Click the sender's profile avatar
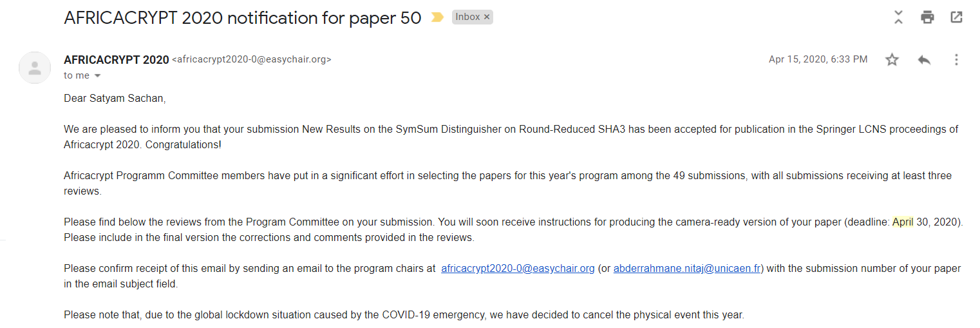This screenshot has height=328, width=980. [35, 68]
